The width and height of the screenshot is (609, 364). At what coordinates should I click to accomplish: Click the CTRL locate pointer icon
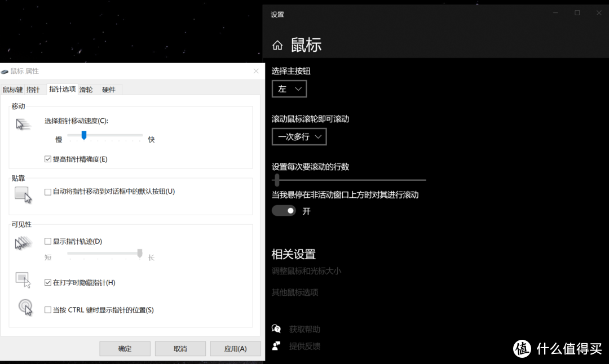[25, 307]
